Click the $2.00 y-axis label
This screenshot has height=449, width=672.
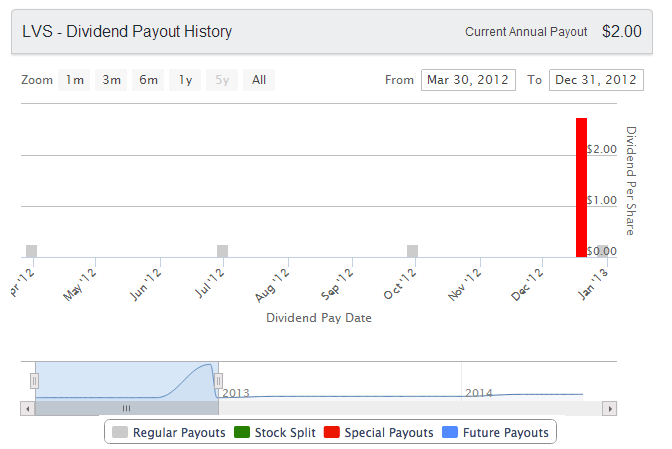[602, 149]
